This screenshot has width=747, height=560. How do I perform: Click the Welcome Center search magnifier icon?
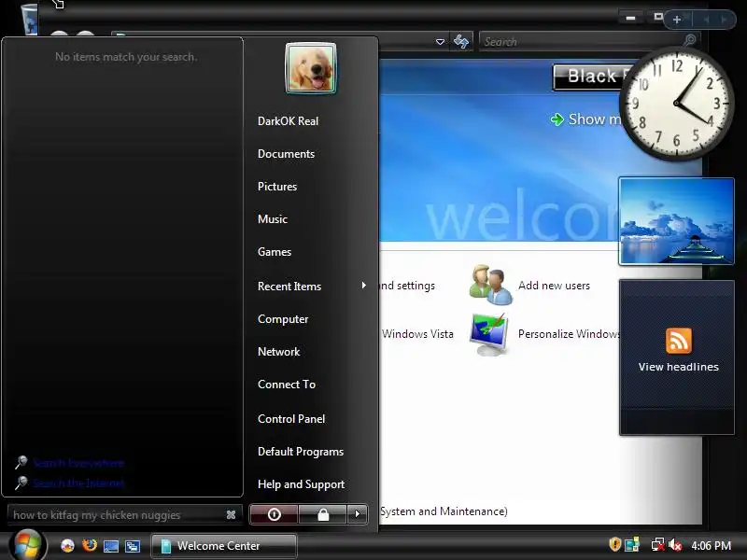click(690, 40)
